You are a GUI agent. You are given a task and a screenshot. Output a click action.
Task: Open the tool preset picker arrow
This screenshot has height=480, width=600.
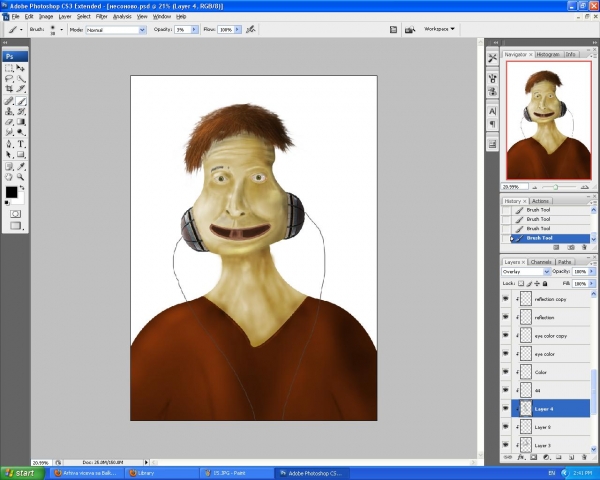(21, 29)
